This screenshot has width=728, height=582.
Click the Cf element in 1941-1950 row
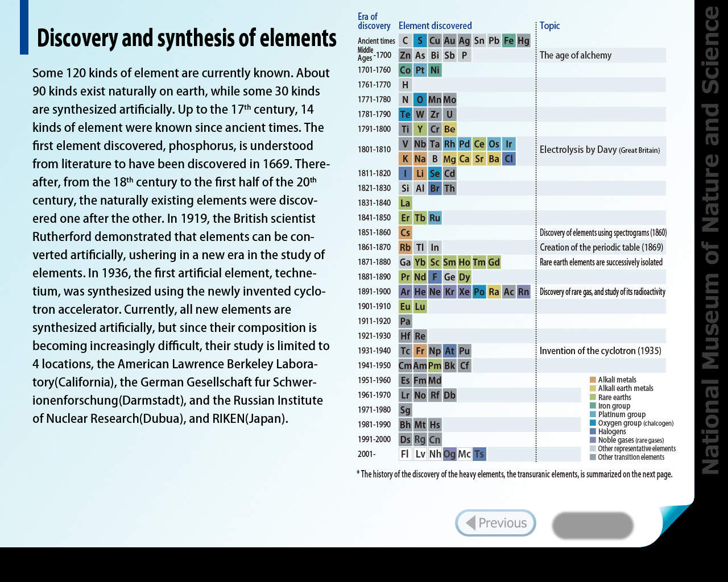tap(464, 365)
